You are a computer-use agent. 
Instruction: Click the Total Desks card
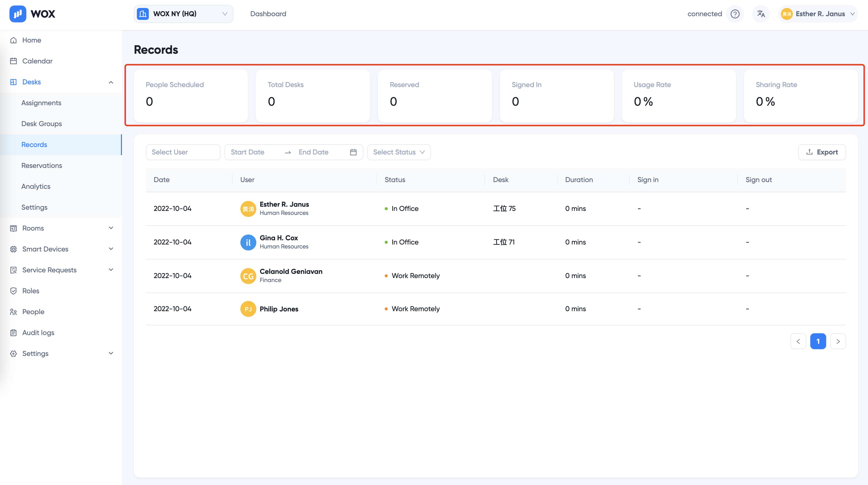pos(313,96)
